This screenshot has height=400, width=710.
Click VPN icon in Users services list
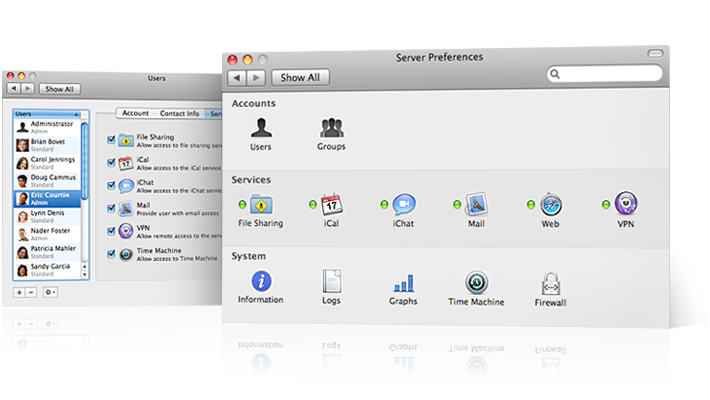tap(125, 231)
